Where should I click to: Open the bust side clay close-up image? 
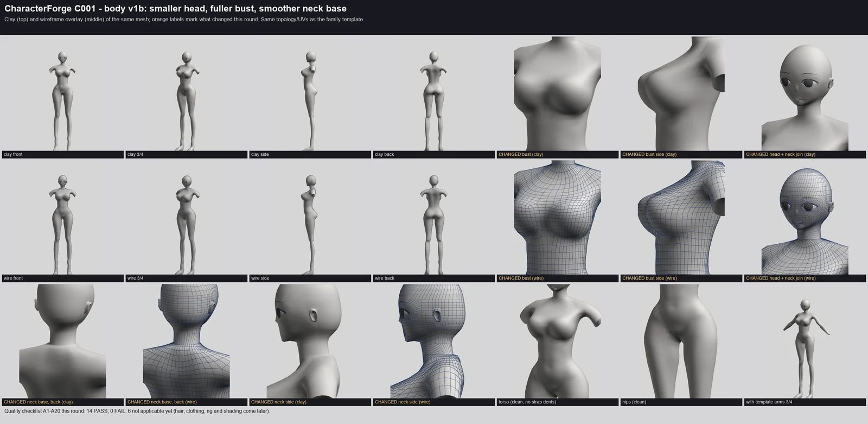click(x=681, y=93)
